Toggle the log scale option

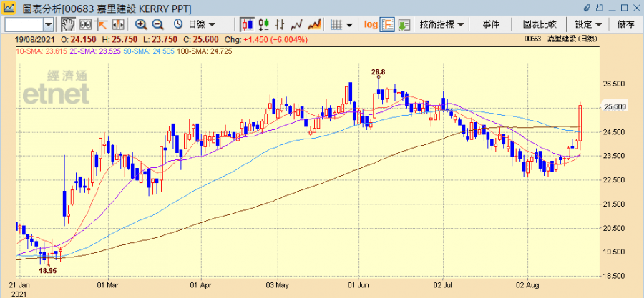click(371, 24)
